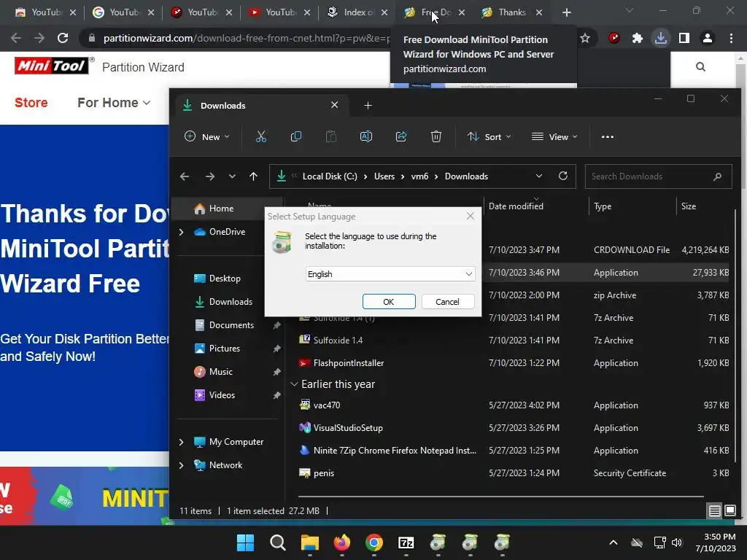The image size is (747, 560).
Task: Click the Share icon in Explorer toolbar
Action: point(401,136)
